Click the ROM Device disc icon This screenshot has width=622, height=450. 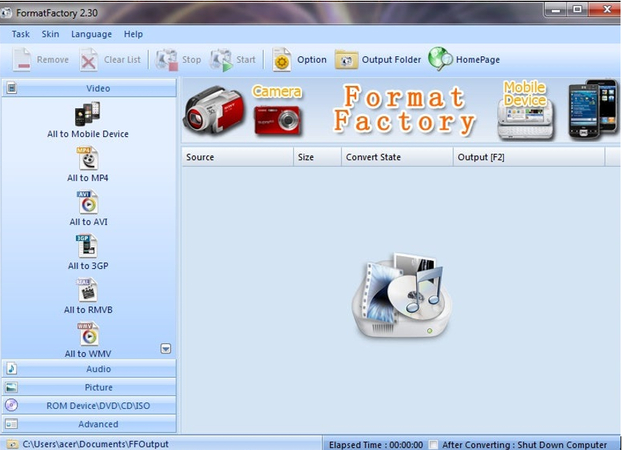click(x=12, y=405)
